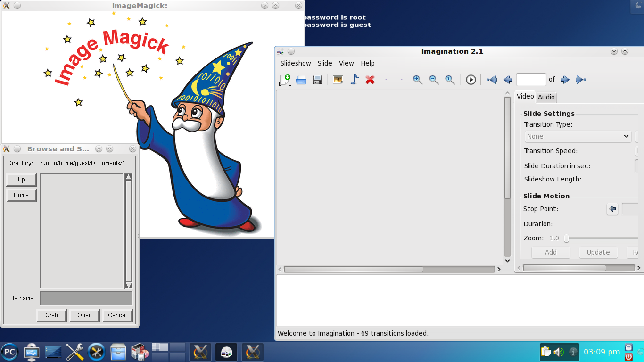Jump to the first slide arrow
This screenshot has width=644, height=362.
(492, 80)
